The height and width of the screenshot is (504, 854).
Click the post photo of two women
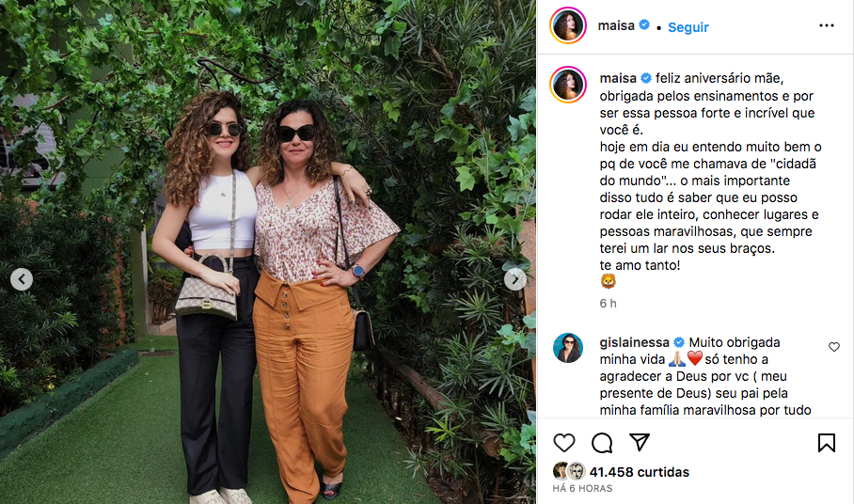click(x=268, y=252)
